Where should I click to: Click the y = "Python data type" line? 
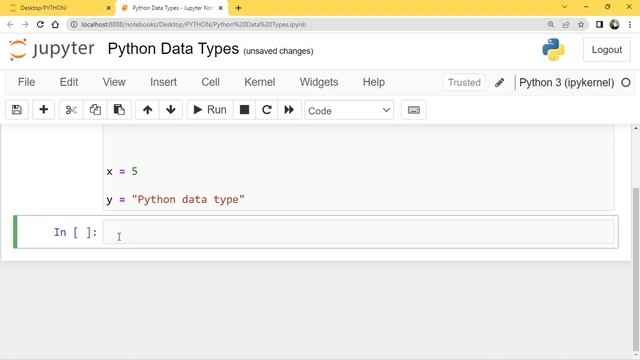[x=176, y=200]
